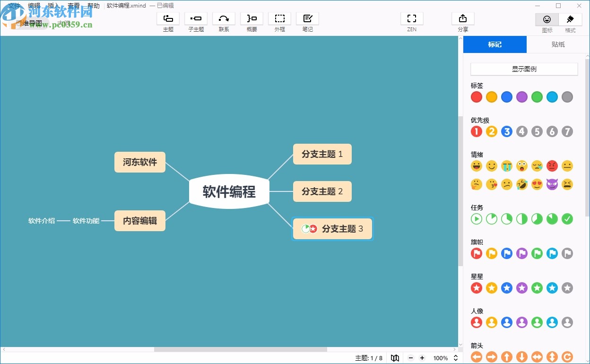Create a summary using the 概要 icon

click(251, 19)
